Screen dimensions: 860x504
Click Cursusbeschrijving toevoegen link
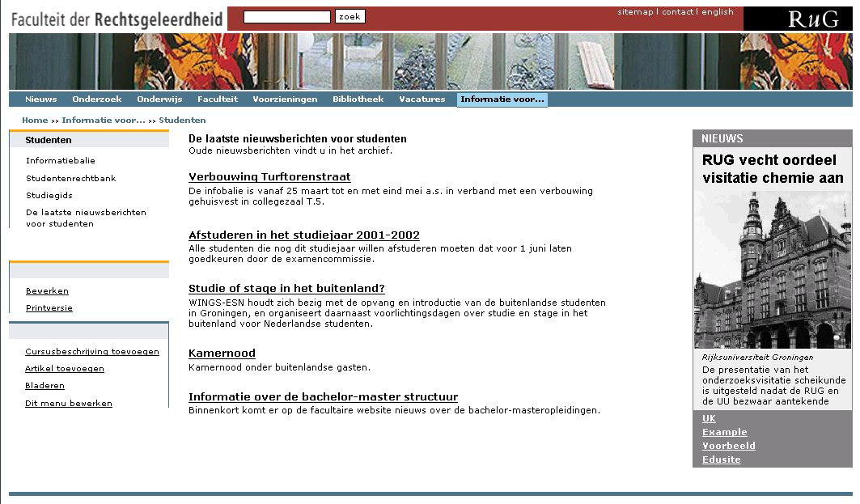[92, 352]
